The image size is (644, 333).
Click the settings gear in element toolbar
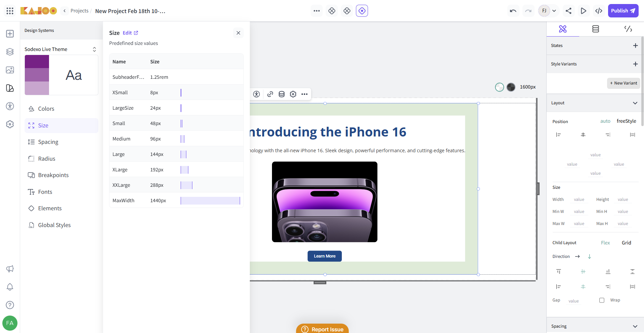(x=293, y=94)
